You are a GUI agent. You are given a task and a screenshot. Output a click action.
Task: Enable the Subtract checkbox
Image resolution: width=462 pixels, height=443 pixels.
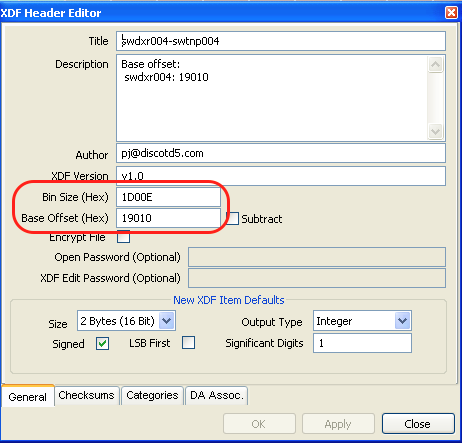click(x=233, y=218)
